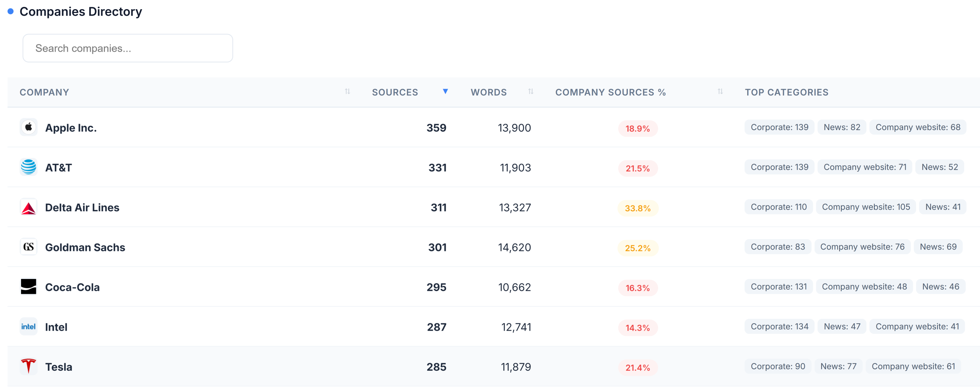Toggle sorting on Company Sources % column

pos(720,92)
